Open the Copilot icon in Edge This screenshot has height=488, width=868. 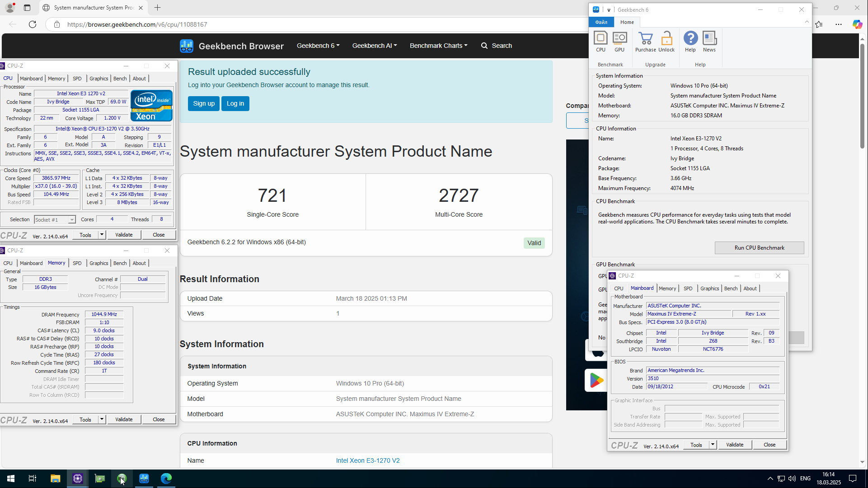857,24
